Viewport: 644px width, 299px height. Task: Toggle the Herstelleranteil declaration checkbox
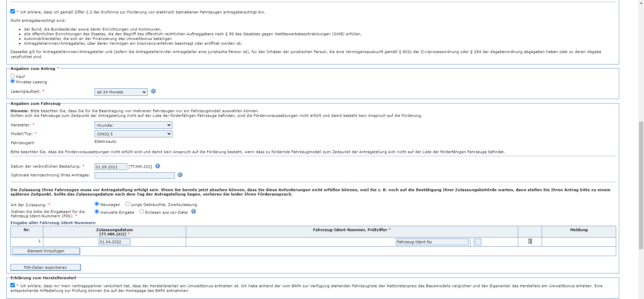coord(13,285)
